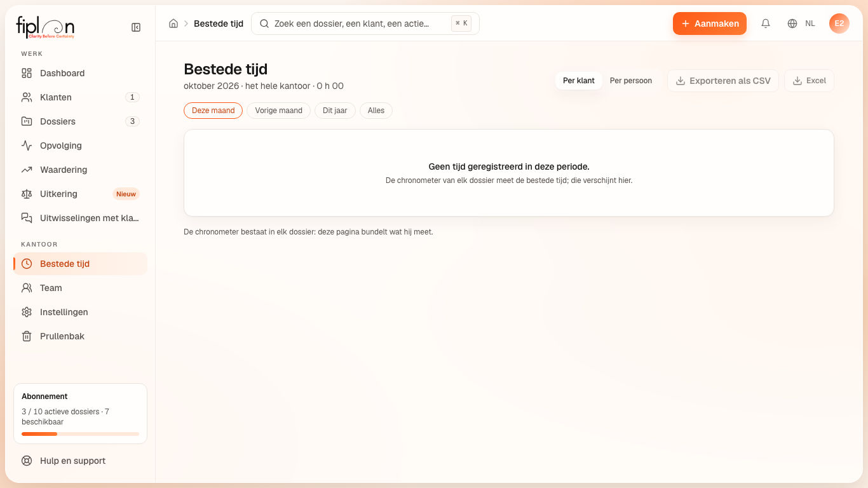This screenshot has width=868, height=488.
Task: Filter by Deze maand
Action: coord(214,111)
